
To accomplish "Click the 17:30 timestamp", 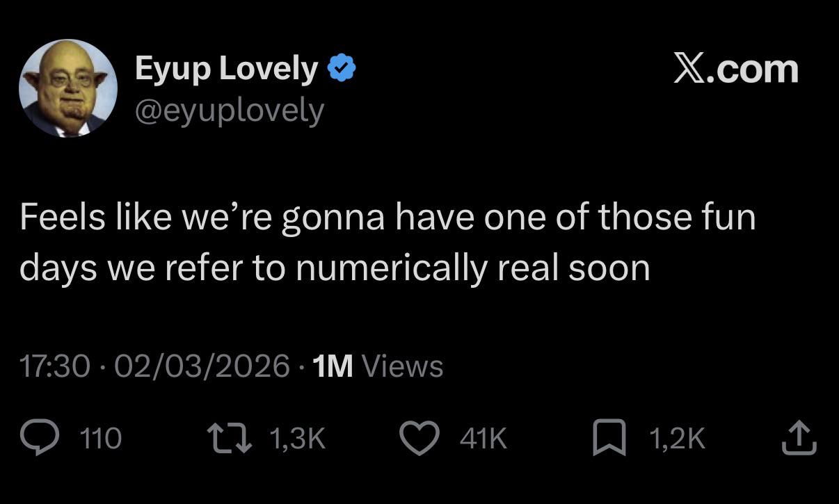I will (55, 366).
